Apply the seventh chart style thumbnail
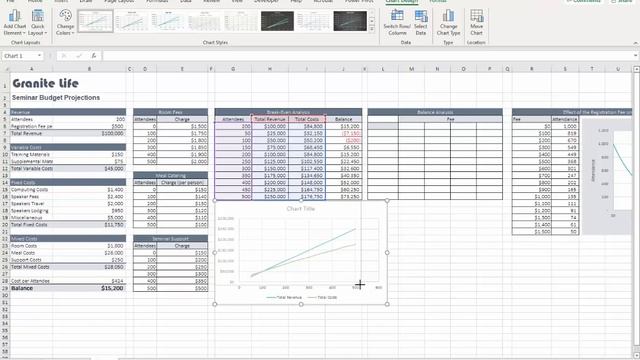Image resolution: width=640 pixels, height=360 pixels. coord(313,21)
